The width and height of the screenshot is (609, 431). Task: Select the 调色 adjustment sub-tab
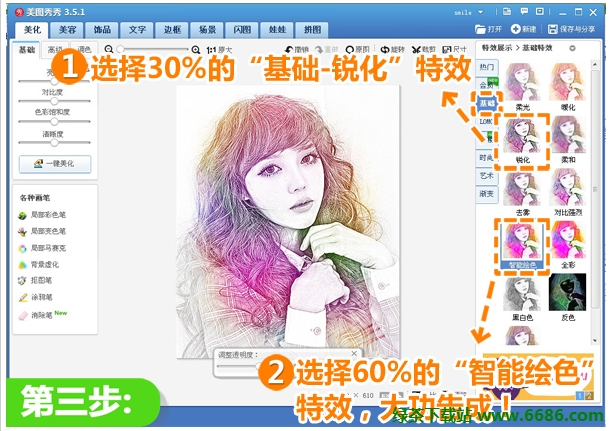(x=84, y=50)
